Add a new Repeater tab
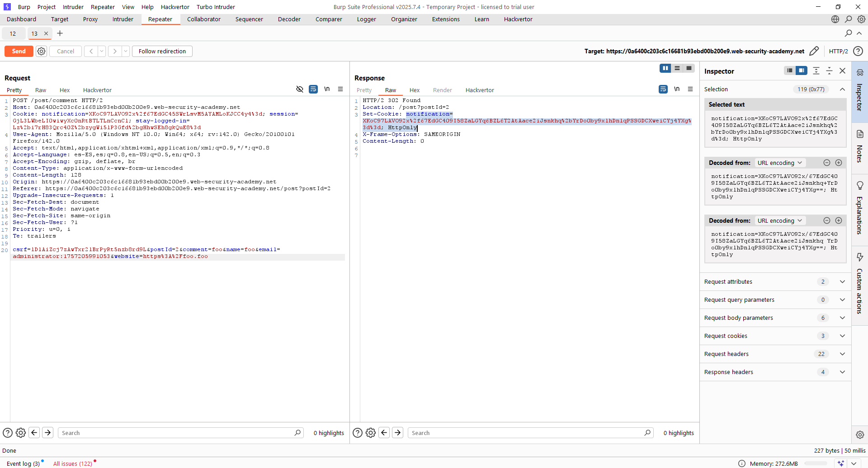This screenshot has width=868, height=468. (60, 33)
